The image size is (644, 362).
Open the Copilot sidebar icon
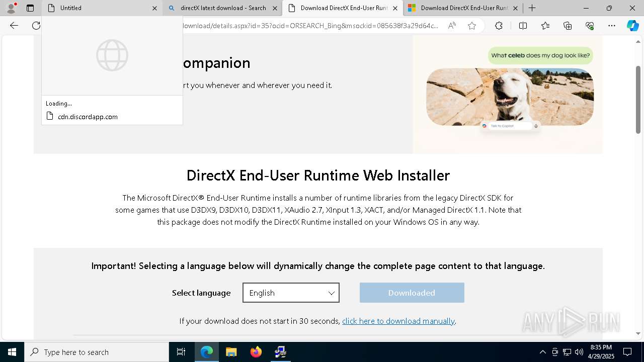point(632,26)
